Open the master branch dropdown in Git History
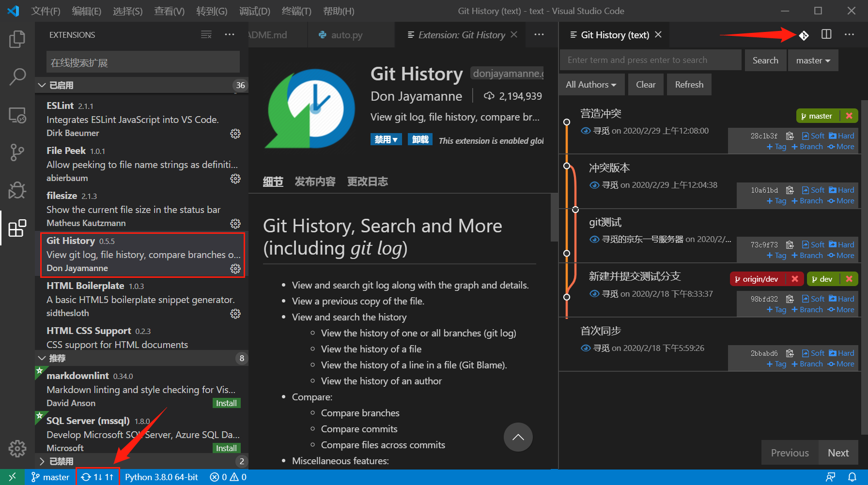The width and height of the screenshot is (868, 485). pyautogui.click(x=813, y=61)
